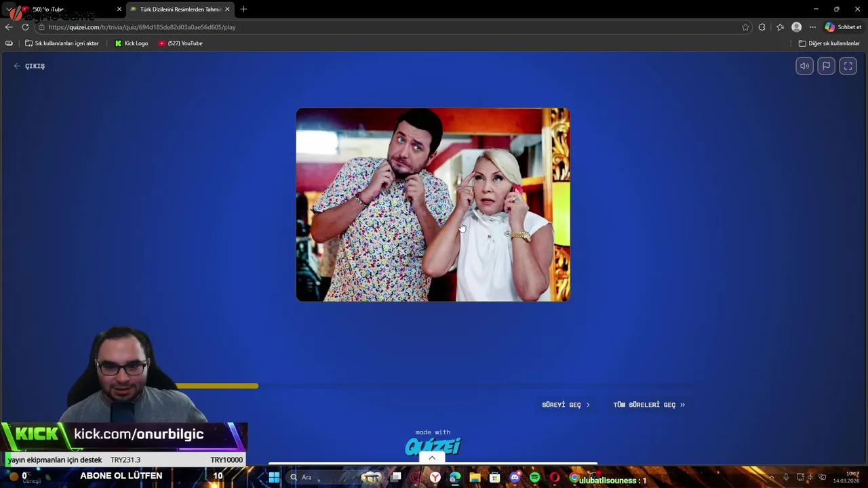The width and height of the screenshot is (868, 488).
Task: Open the browser Settings and more menu
Action: (812, 27)
